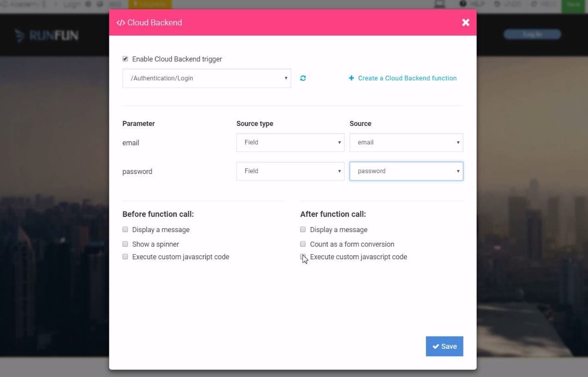Expand the Source type dropdown for password
Viewport: 588px width, 377px height.
(x=290, y=171)
